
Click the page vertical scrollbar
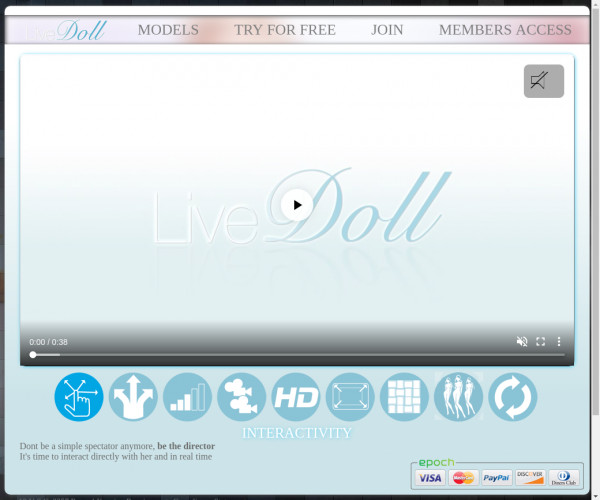coord(595,210)
